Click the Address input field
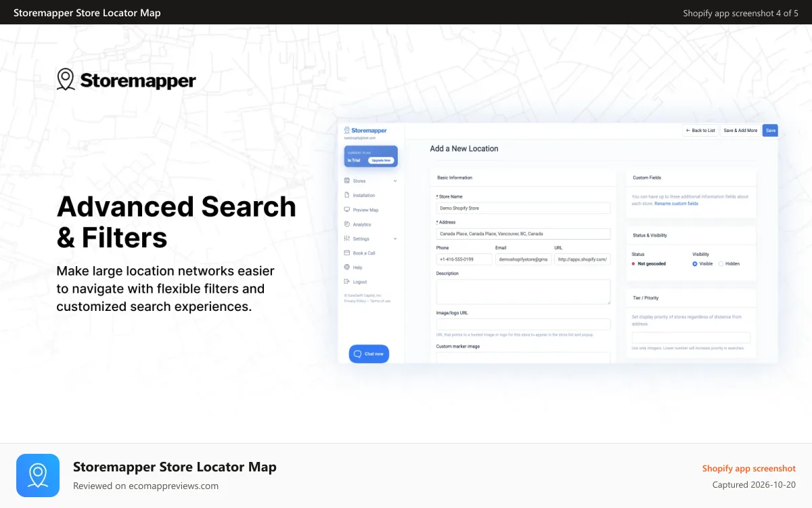Screen dimensions: 812x508 (x=523, y=234)
